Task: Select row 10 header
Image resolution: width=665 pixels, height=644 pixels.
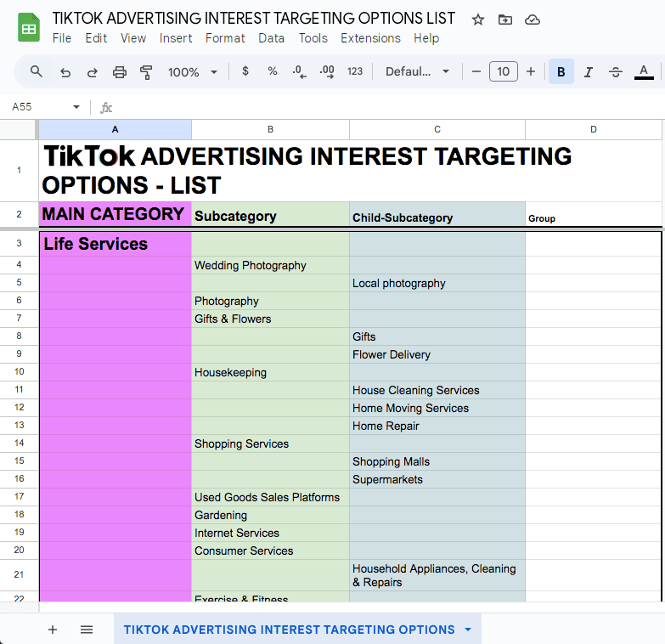Action: 19,371
